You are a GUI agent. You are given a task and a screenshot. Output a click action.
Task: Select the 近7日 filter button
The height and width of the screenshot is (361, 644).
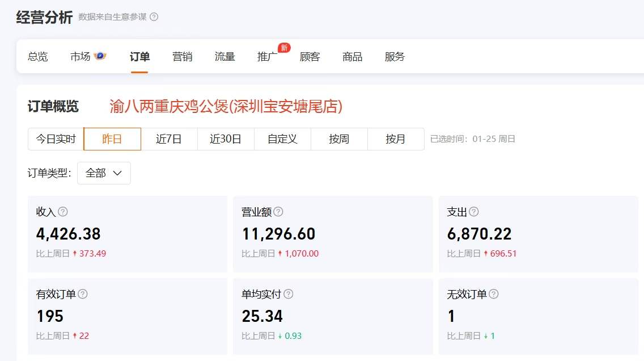(x=169, y=138)
